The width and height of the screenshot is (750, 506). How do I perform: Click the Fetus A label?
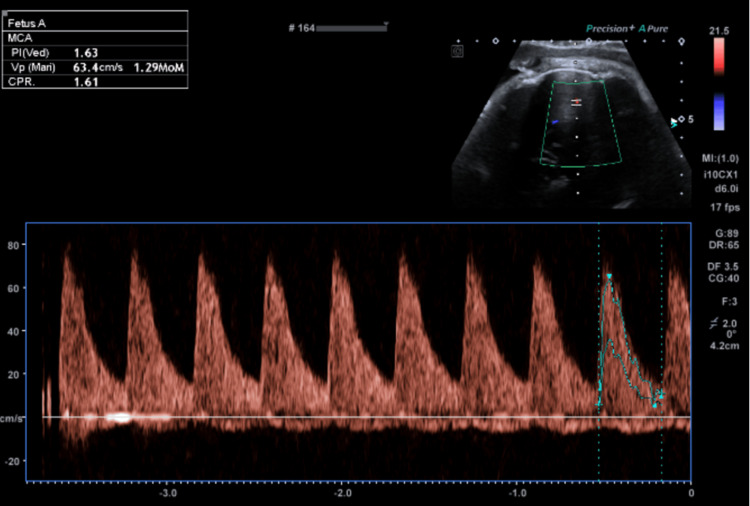27,23
